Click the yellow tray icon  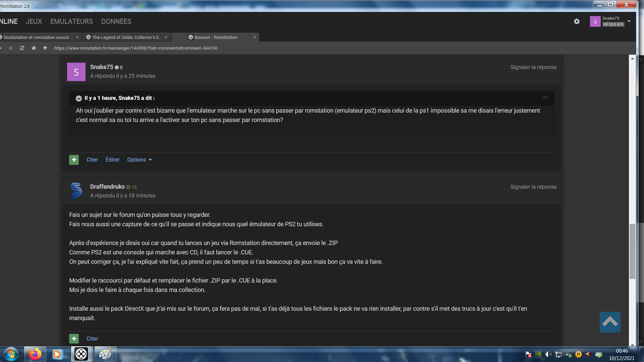tap(578, 354)
